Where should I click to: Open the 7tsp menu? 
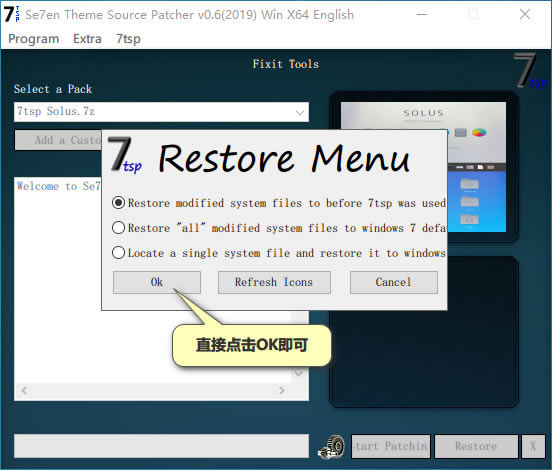128,39
